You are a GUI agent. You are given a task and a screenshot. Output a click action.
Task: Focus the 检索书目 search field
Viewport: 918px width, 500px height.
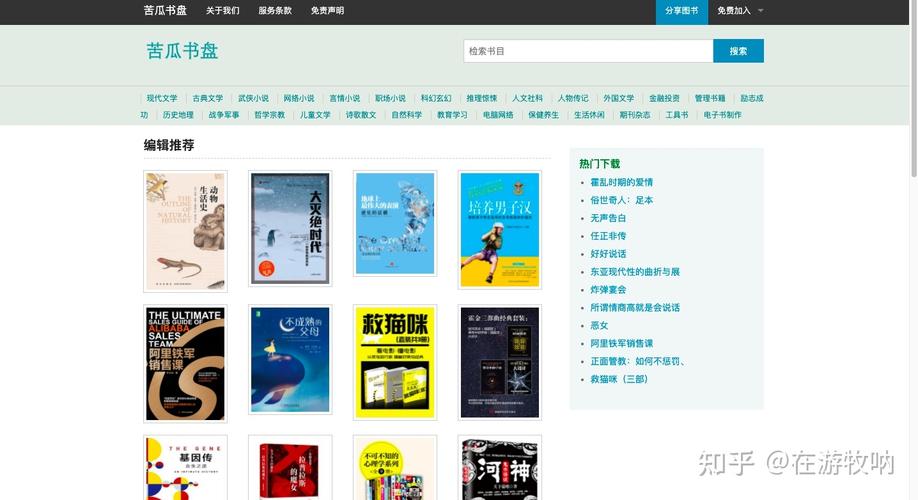(x=588, y=51)
